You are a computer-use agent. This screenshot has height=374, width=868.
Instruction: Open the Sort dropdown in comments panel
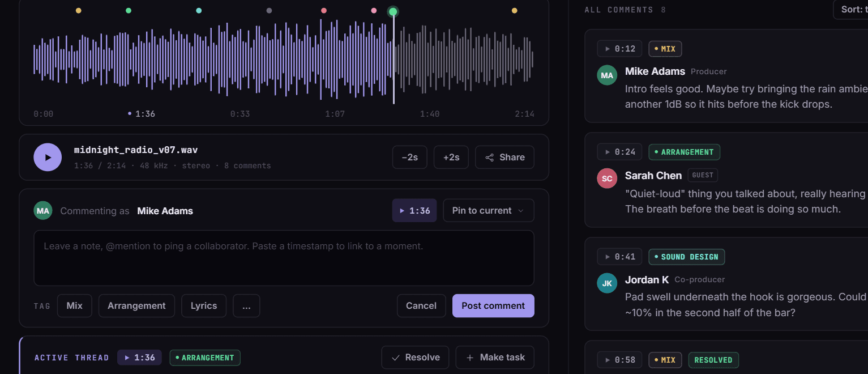[852, 9]
